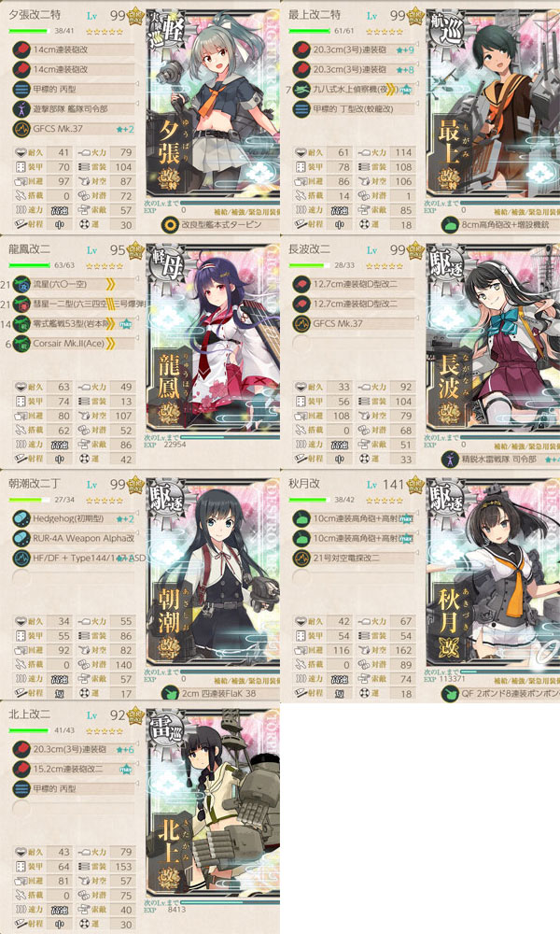Click the 甲標的 丁型改(蛟龍改) equipment row
This screenshot has width=560, height=934.
[355, 109]
